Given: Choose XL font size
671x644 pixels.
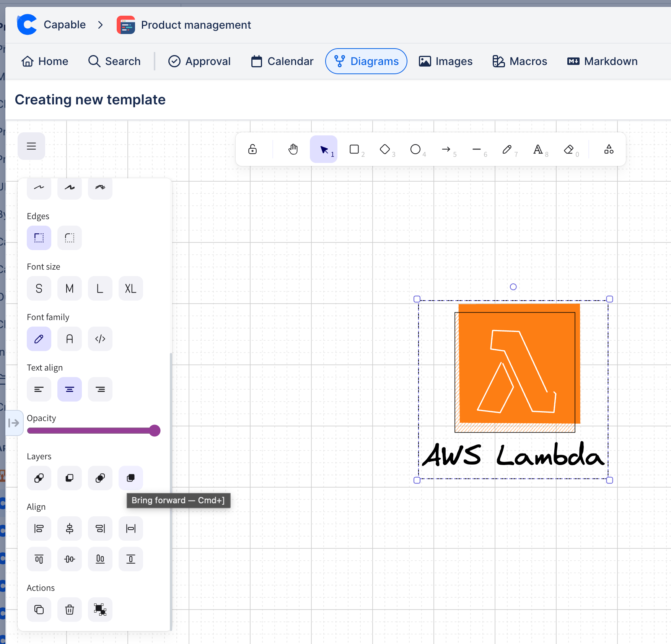Looking at the screenshot, I should coord(131,288).
